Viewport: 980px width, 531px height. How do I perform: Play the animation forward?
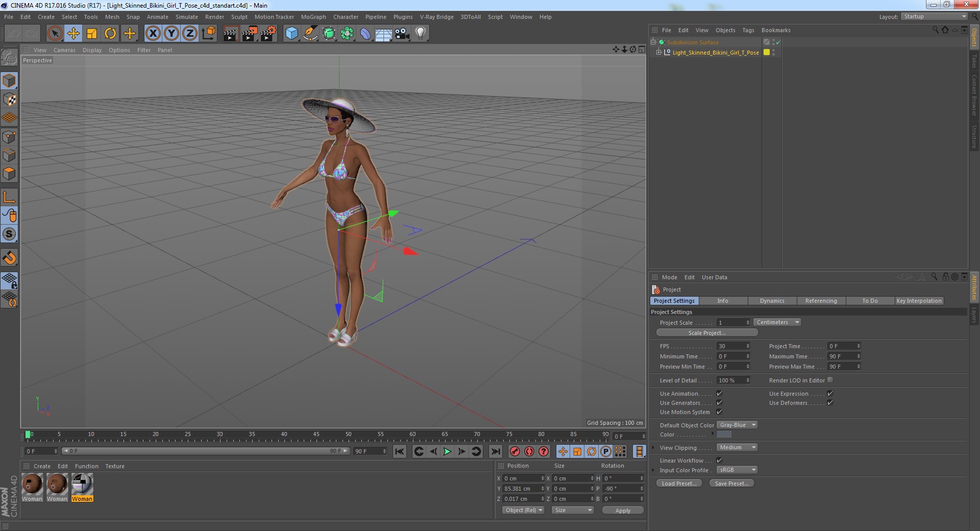[x=447, y=451]
